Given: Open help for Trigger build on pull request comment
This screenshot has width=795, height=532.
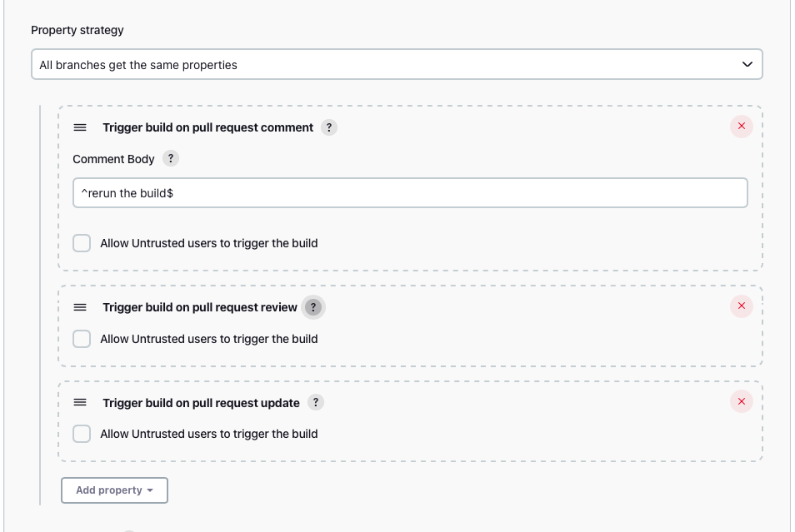Looking at the screenshot, I should 329,127.
